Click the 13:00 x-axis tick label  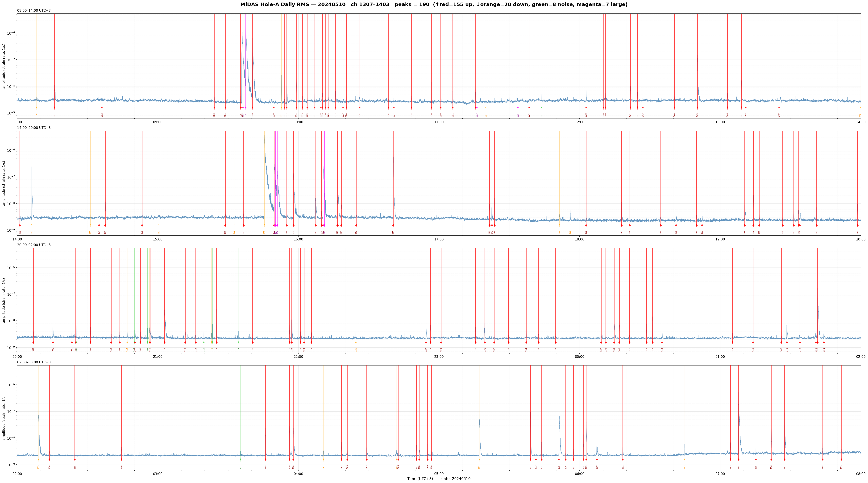(720, 122)
